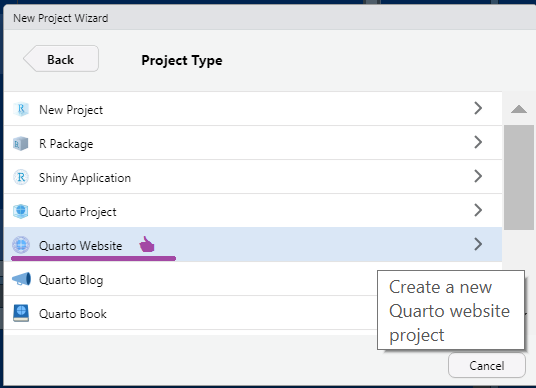The height and width of the screenshot is (388, 536).
Task: Click the Quarto Website globe icon
Action: [x=21, y=245]
